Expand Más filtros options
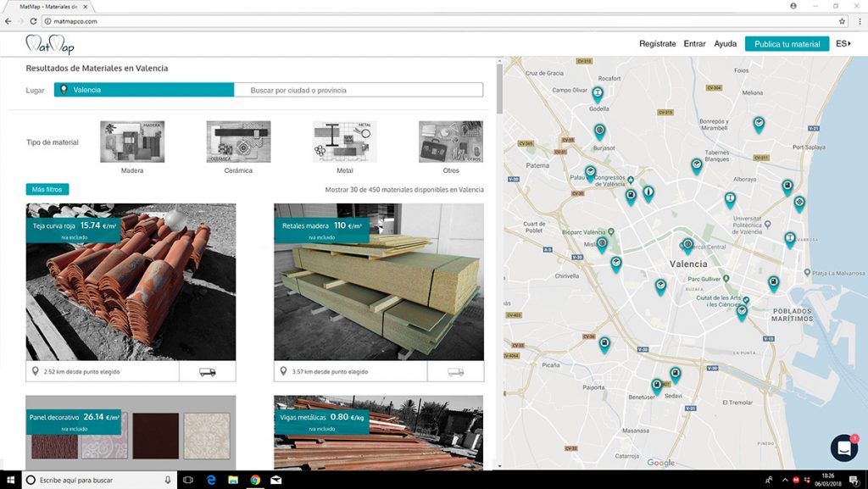Screen dimensions: 868x489 pos(47,189)
